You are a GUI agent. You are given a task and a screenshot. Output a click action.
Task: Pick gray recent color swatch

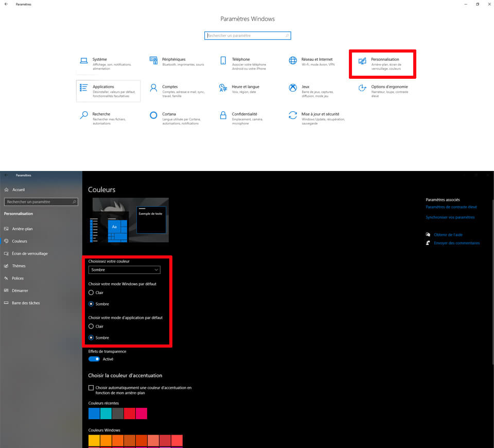(118, 413)
